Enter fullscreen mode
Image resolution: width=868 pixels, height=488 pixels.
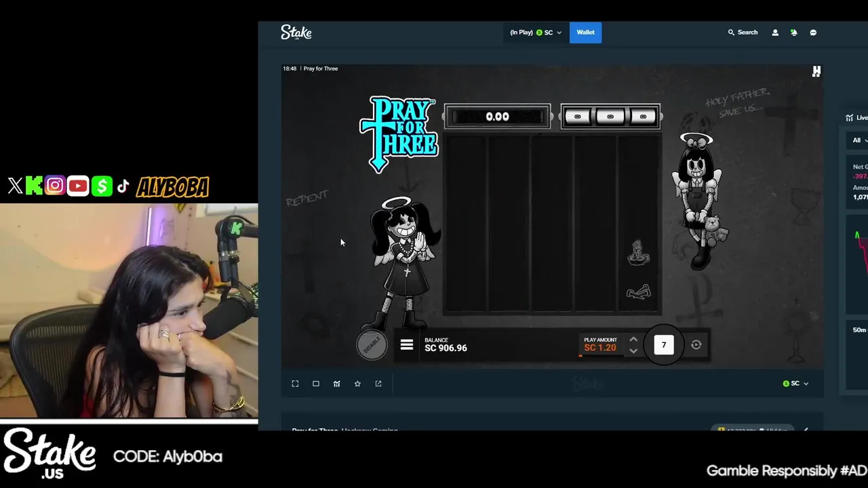(295, 384)
